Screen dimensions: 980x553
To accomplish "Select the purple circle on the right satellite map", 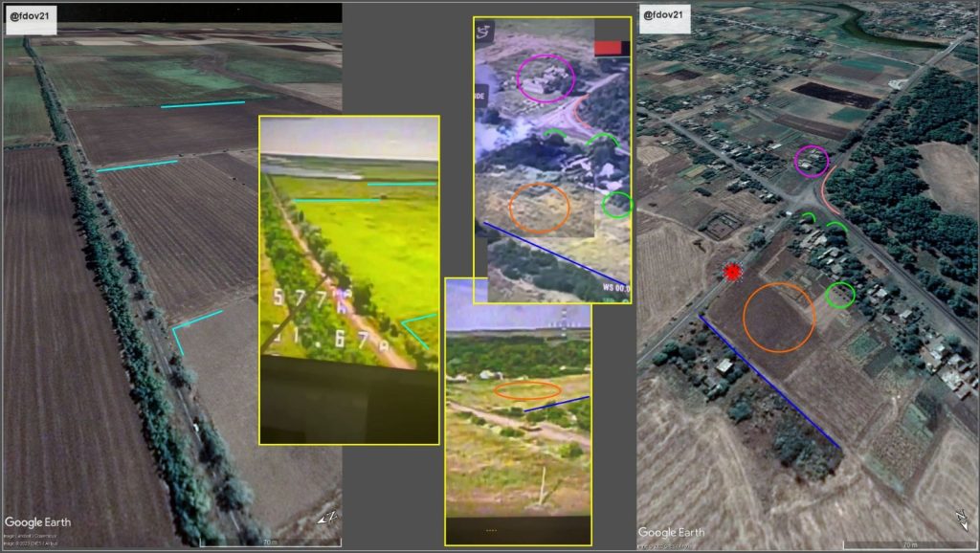I will click(812, 161).
